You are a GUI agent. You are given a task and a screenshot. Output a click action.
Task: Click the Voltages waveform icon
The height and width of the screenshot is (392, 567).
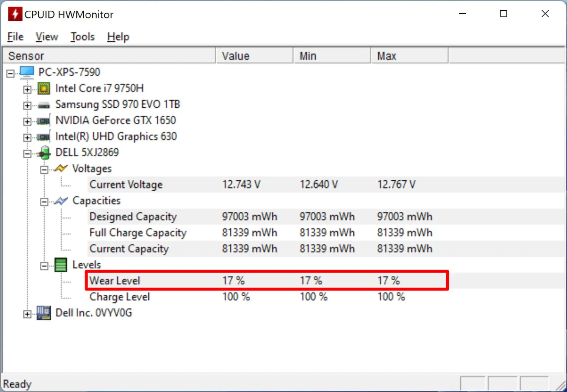[x=61, y=168]
